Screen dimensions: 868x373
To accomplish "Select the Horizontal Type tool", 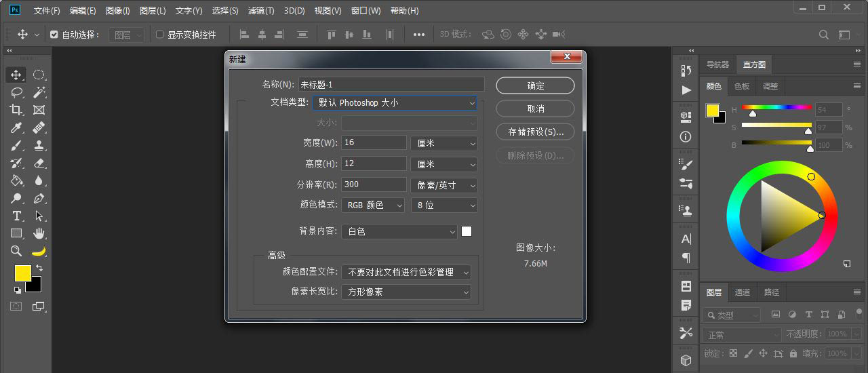I will coord(16,216).
